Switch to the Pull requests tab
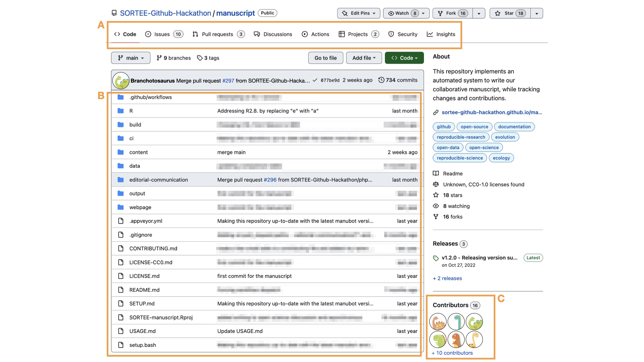 click(x=219, y=34)
